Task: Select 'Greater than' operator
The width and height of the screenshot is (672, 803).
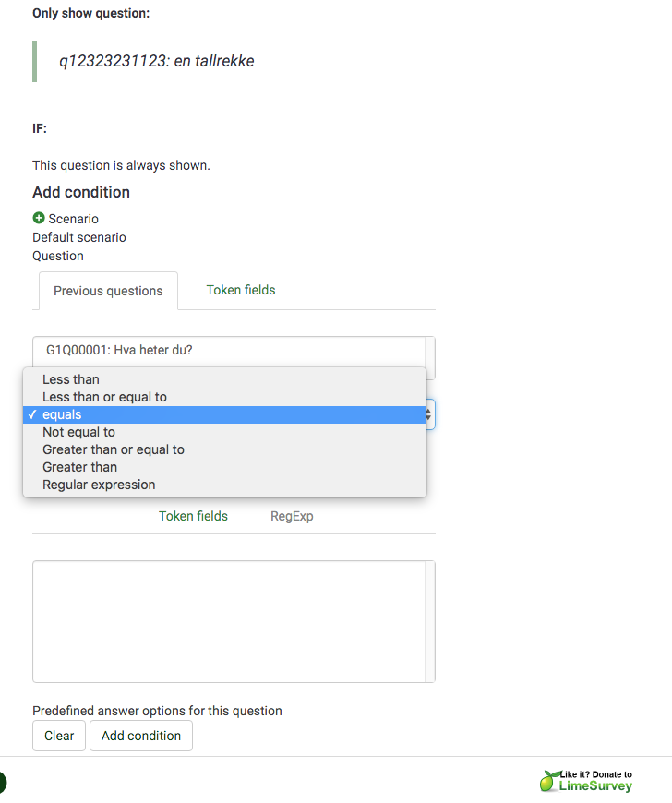Action: [79, 467]
